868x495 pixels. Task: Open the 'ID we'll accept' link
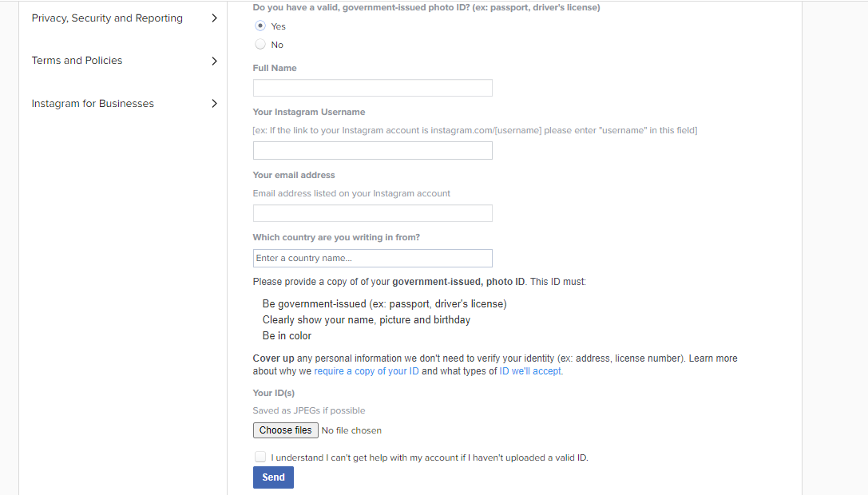[x=530, y=371]
